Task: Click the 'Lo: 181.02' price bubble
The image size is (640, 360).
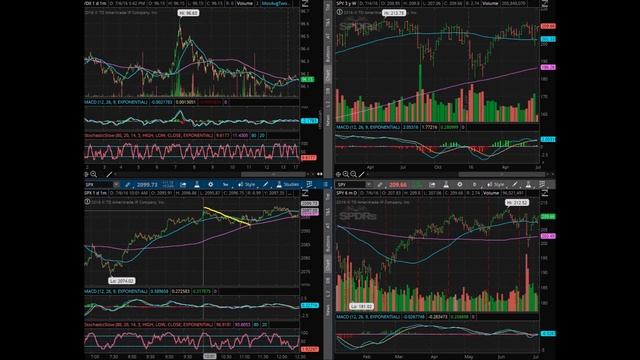Action: click(362, 306)
